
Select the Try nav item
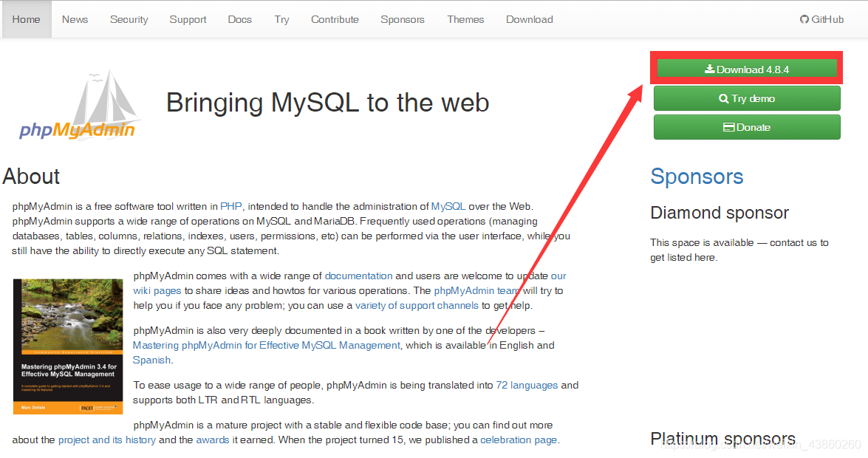[x=281, y=19]
